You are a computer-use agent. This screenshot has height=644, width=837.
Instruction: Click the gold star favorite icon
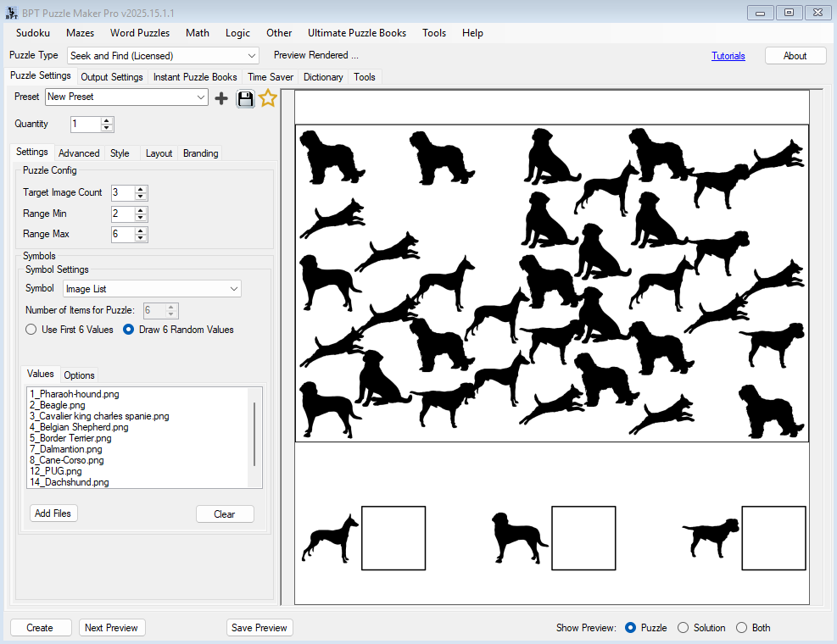(x=268, y=98)
